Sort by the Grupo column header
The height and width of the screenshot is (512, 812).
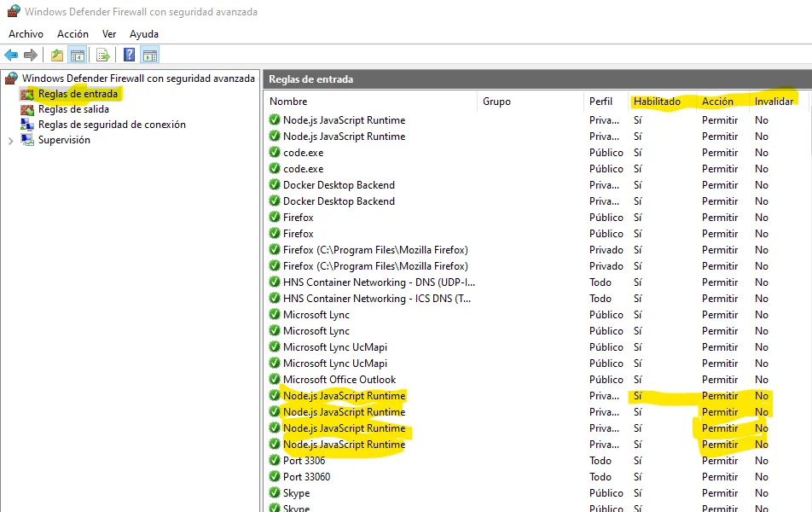click(496, 102)
